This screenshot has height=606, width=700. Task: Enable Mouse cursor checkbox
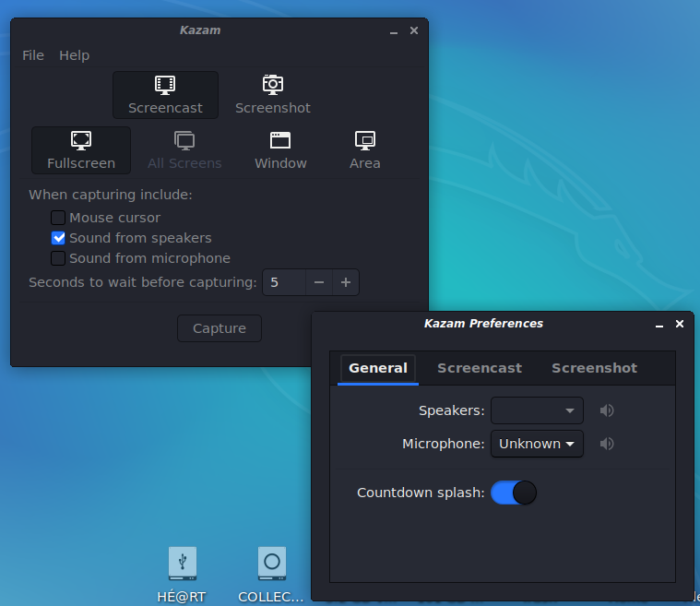58,218
